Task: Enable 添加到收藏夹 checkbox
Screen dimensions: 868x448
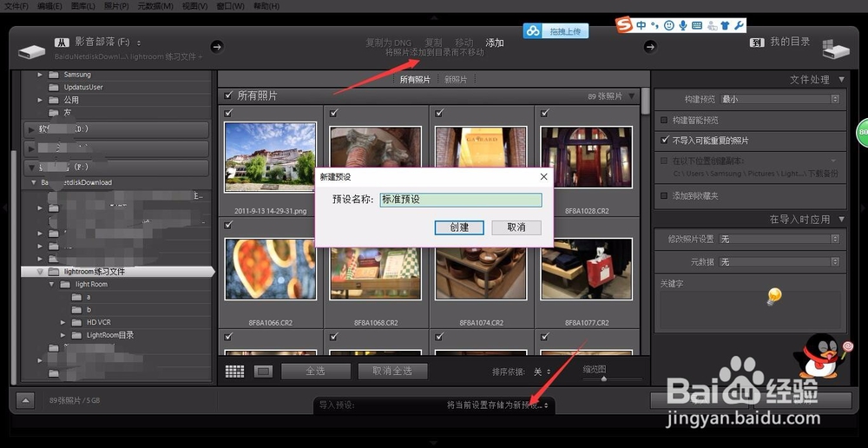Action: coord(664,195)
